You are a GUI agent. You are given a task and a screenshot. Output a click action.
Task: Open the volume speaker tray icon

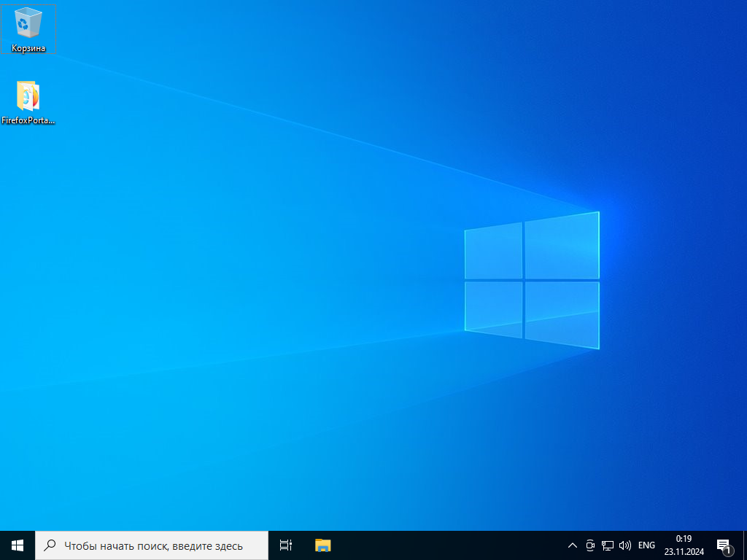[x=624, y=545]
